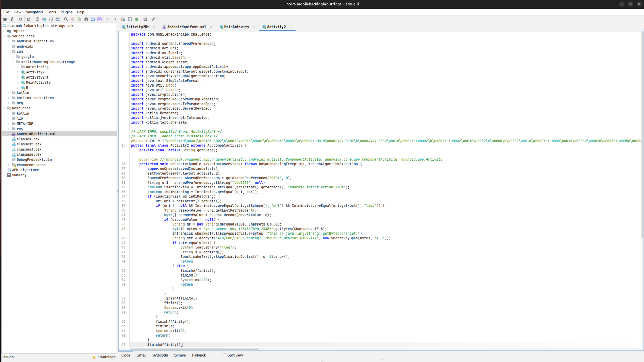This screenshot has height=362, width=644.
Task: Open class search pink magnifier icon
Action: (73, 19)
